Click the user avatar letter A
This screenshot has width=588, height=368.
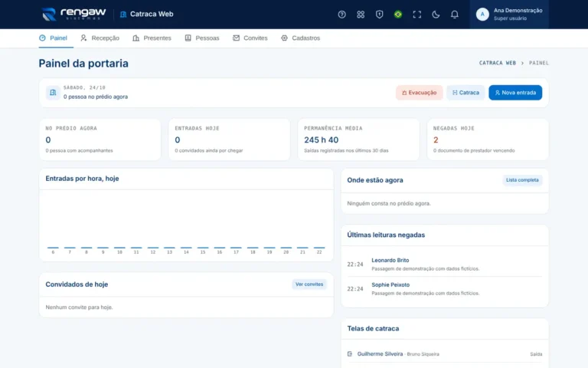[x=482, y=15]
